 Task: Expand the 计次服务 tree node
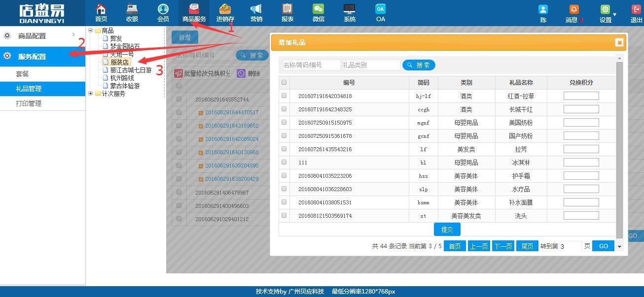(91, 94)
